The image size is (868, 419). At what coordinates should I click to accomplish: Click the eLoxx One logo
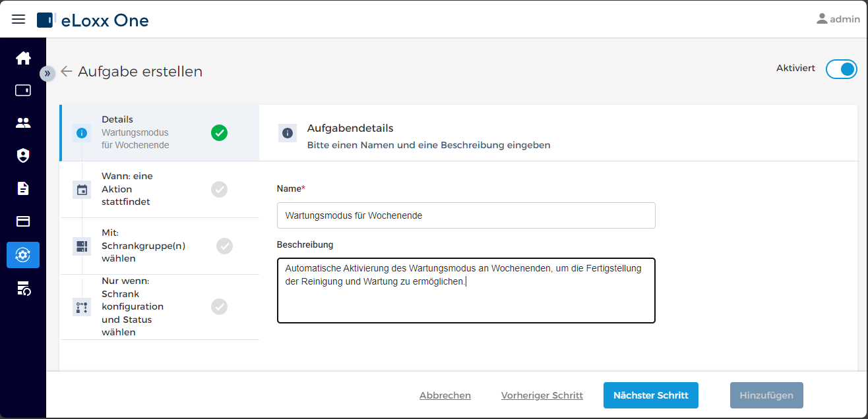93,20
